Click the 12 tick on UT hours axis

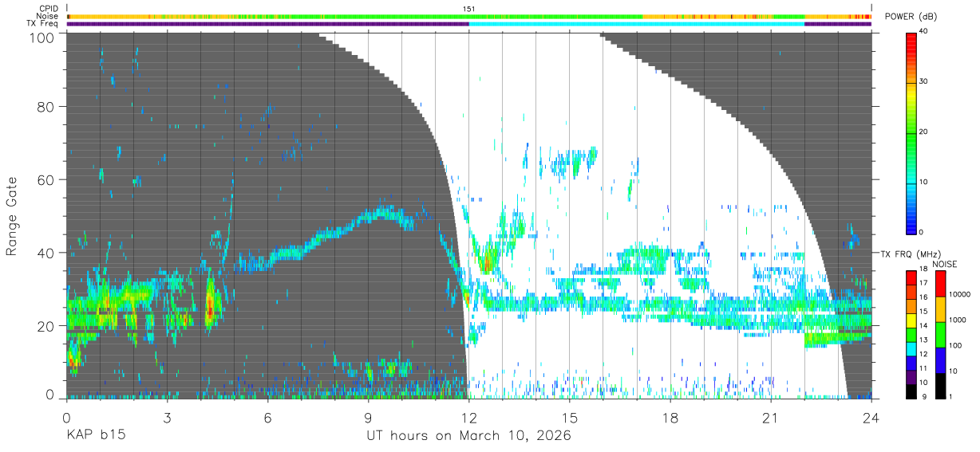pyautogui.click(x=468, y=417)
